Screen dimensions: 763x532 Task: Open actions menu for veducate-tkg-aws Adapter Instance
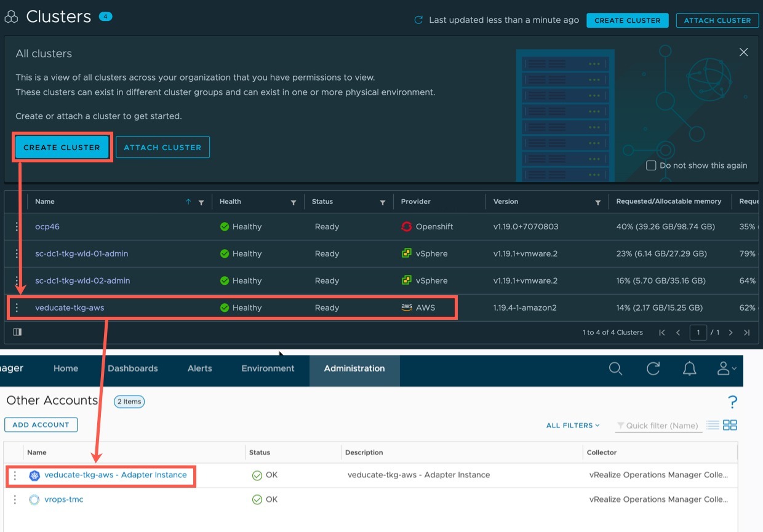coord(15,475)
